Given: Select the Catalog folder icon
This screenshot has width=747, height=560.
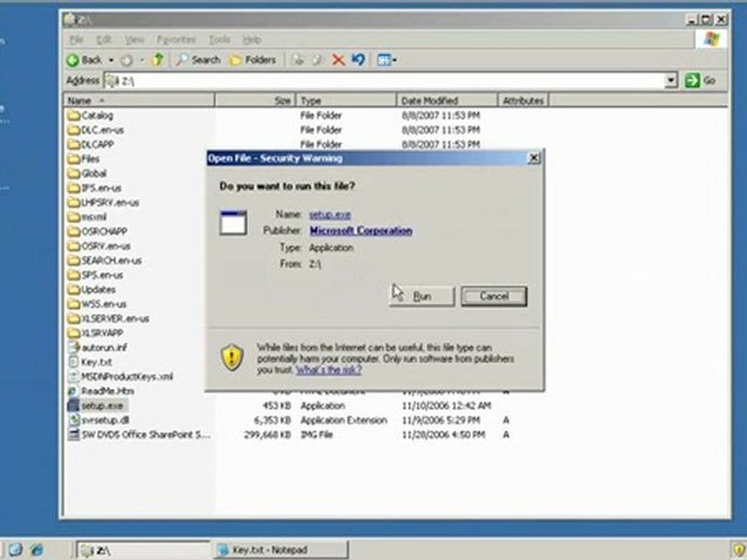Looking at the screenshot, I should (x=73, y=115).
